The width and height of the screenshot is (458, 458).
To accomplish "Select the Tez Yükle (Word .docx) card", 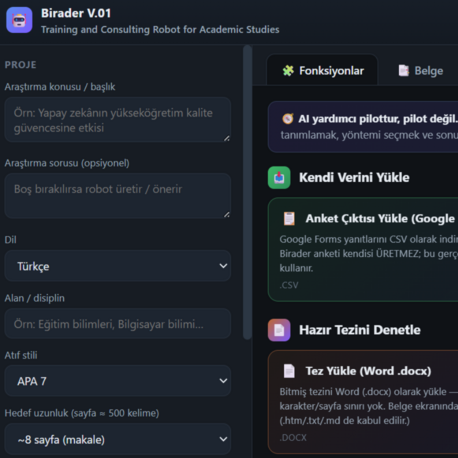I will tap(363, 402).
